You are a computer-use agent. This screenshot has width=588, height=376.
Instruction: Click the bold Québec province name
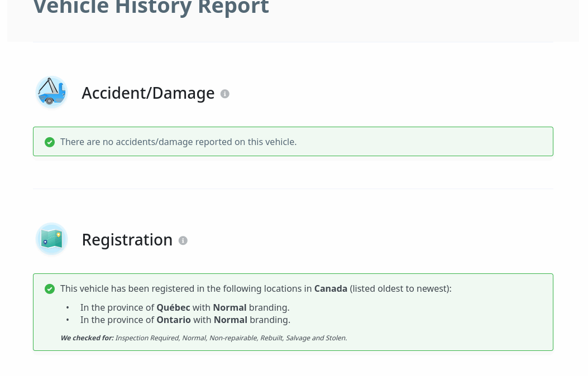(x=173, y=307)
